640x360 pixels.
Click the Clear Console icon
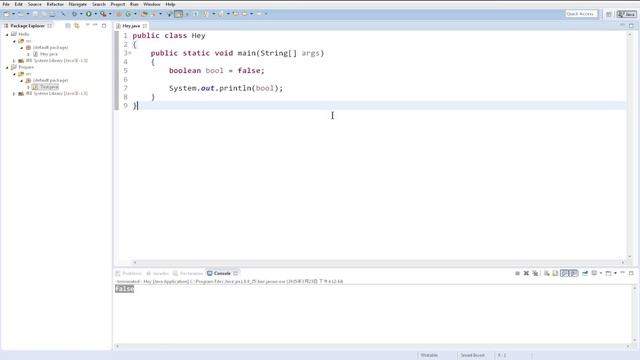pos(546,273)
